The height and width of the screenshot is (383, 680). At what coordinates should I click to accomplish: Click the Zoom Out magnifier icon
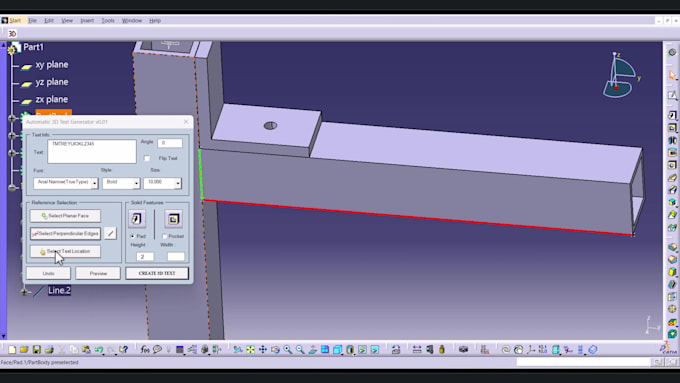click(300, 349)
